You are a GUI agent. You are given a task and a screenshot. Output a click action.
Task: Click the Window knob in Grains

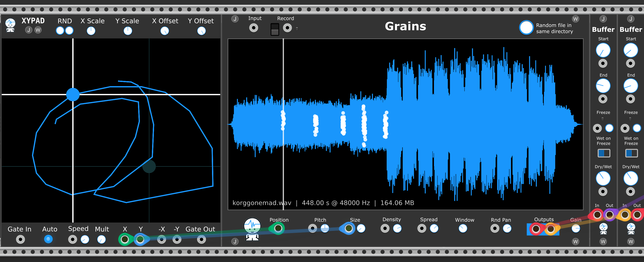click(463, 228)
